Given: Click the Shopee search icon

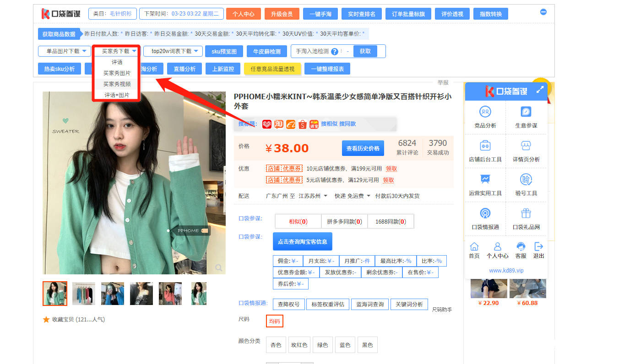Looking at the screenshot, I should tap(302, 124).
